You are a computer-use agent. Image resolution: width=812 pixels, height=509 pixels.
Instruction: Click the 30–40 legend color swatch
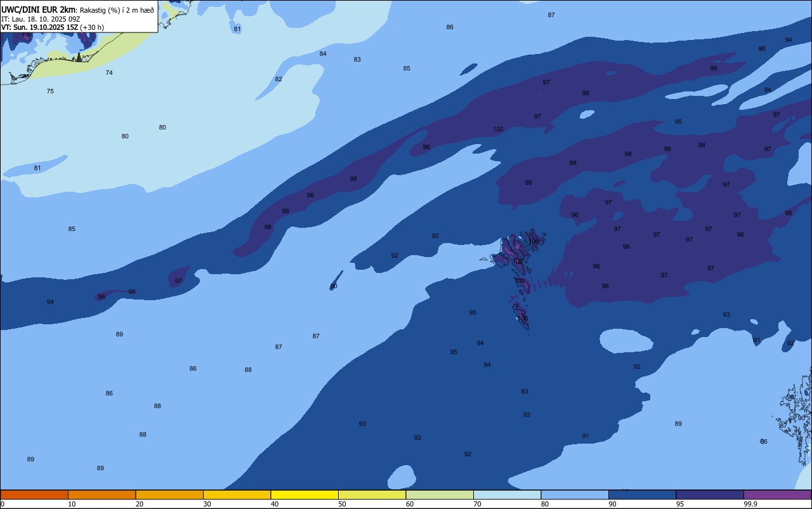tap(237, 494)
